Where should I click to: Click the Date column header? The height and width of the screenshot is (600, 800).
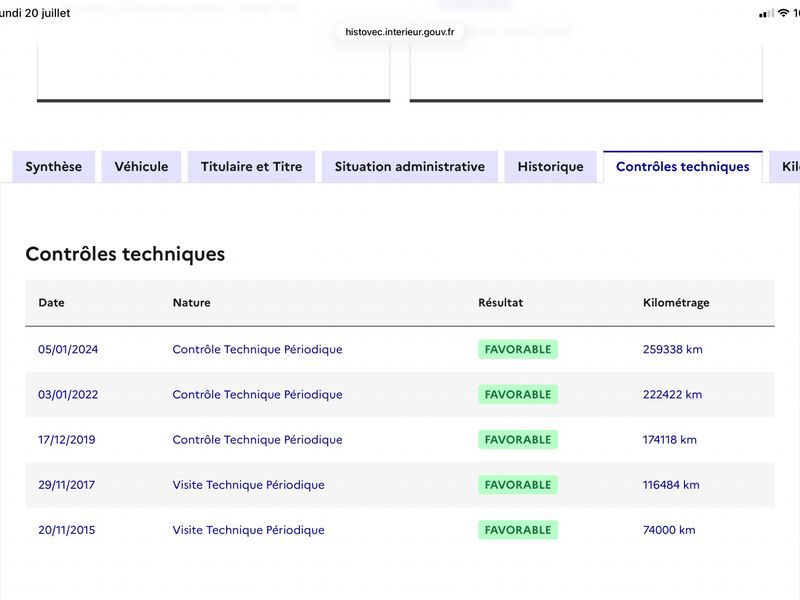(x=52, y=303)
